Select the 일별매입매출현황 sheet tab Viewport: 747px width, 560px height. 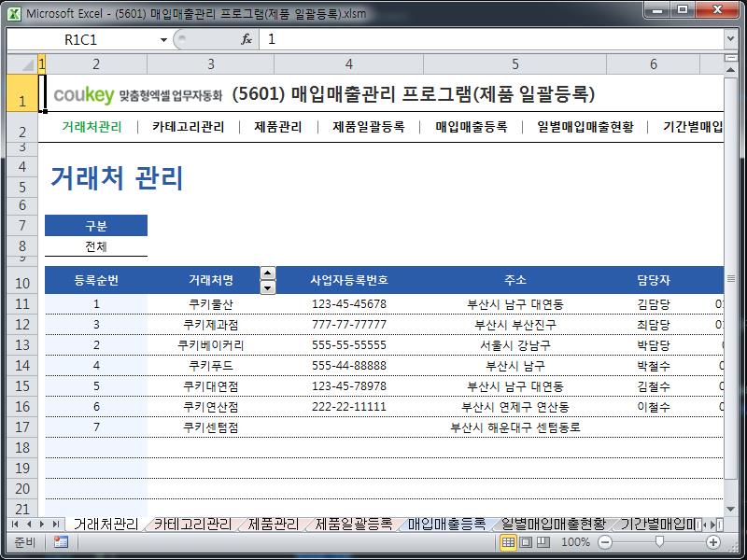point(553,525)
